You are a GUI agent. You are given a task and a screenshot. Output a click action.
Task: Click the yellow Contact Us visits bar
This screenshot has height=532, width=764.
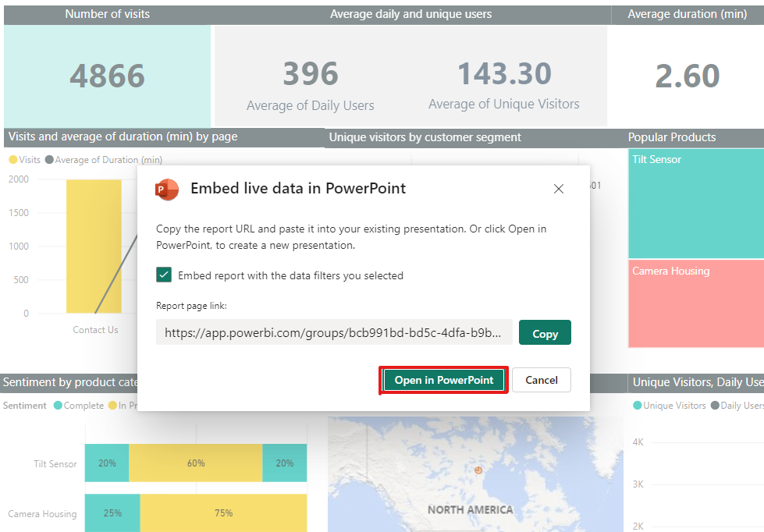tap(94, 246)
